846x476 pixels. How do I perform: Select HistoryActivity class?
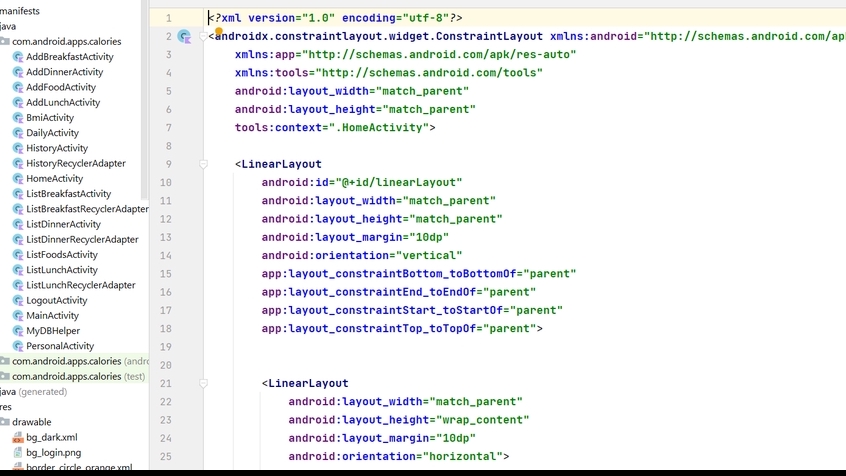click(x=57, y=148)
